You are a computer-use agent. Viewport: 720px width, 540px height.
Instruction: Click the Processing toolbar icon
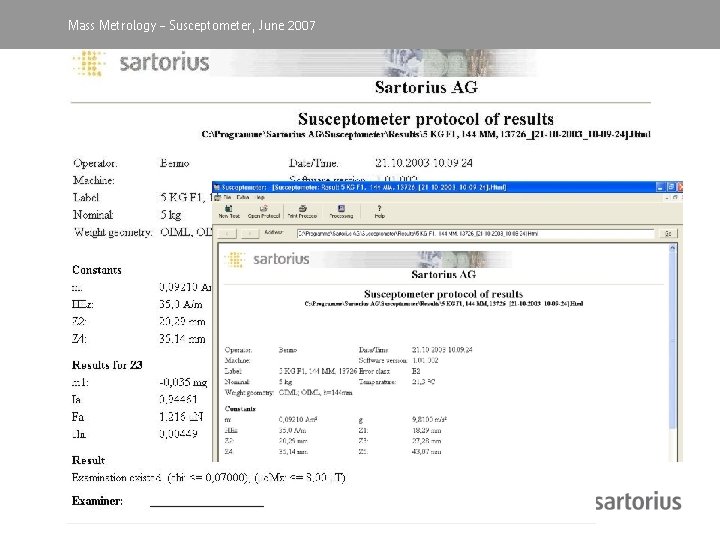pos(341,208)
